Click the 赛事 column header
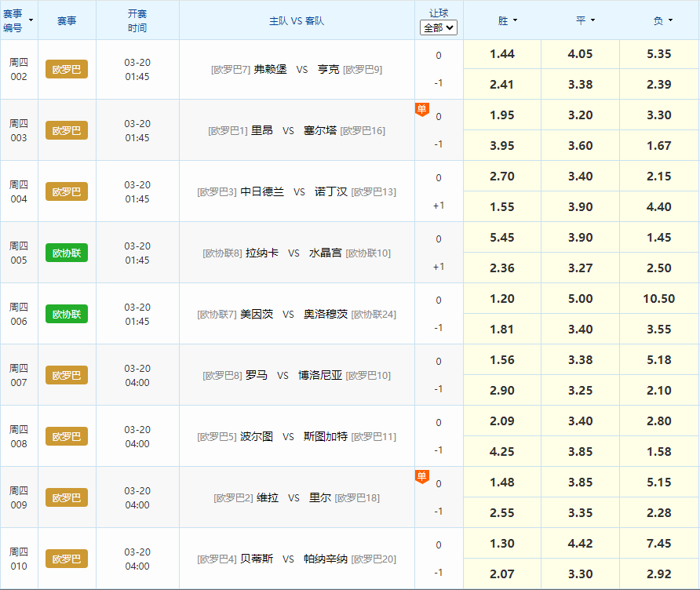This screenshot has height=590, width=700. point(67,20)
